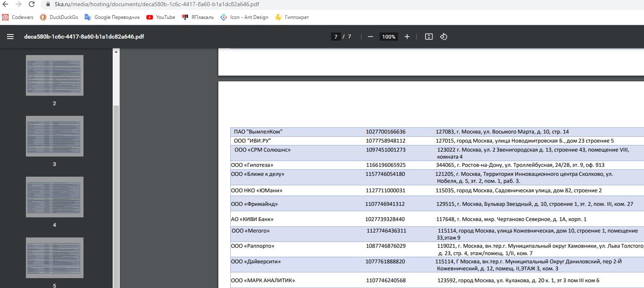Click the ООО «СРМ Солюшнс» cell
The image size is (644, 288).
262,150
